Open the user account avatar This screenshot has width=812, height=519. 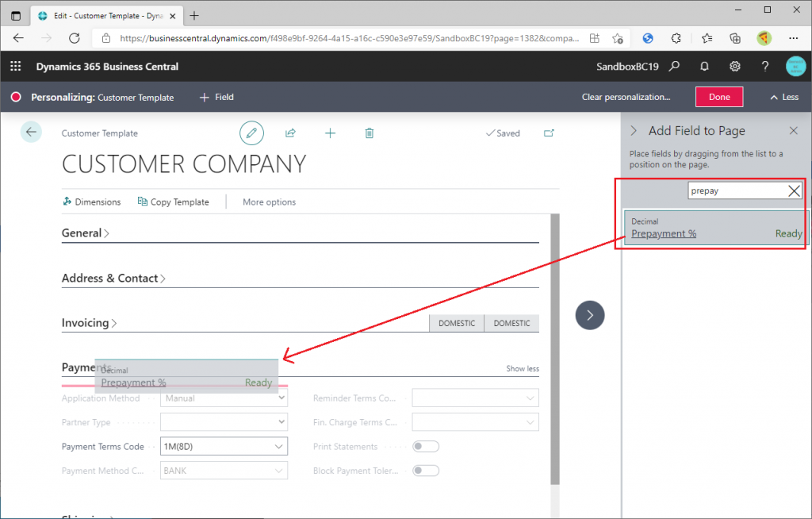(795, 67)
